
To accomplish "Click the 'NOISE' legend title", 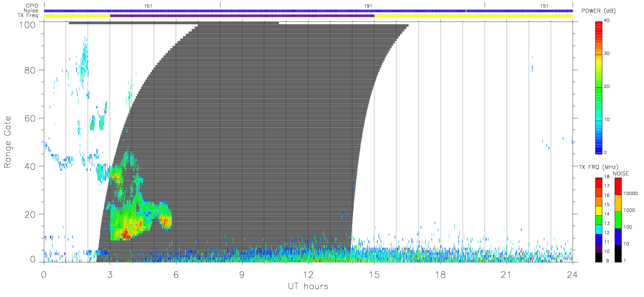I will [x=621, y=173].
